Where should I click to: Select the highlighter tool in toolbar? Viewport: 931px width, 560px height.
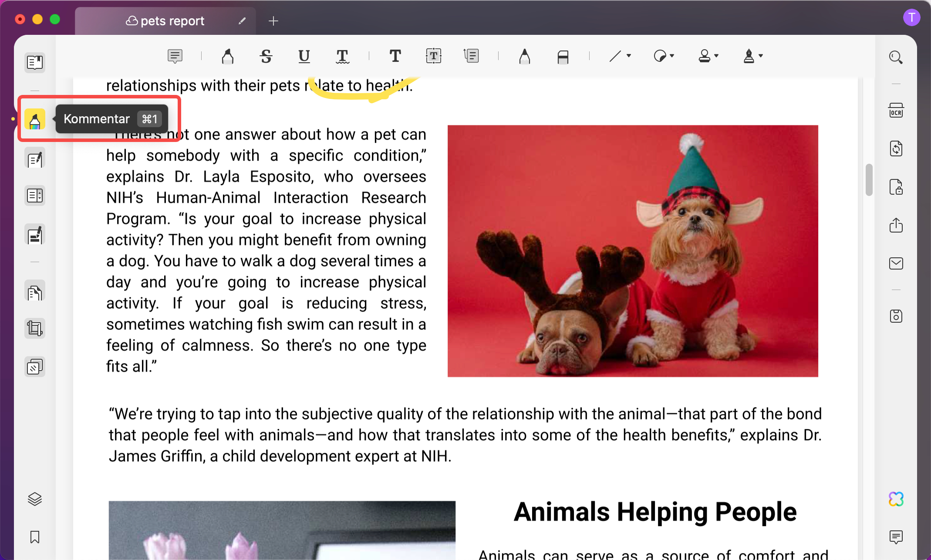pos(227,56)
